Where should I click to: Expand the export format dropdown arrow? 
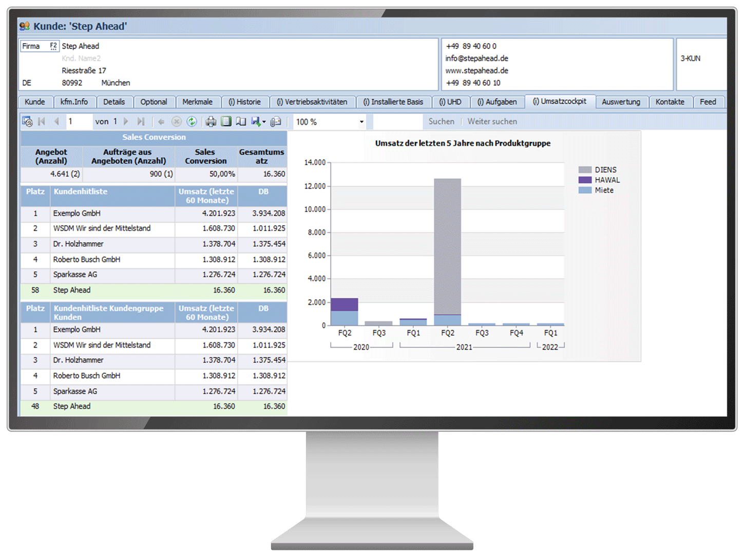point(264,122)
